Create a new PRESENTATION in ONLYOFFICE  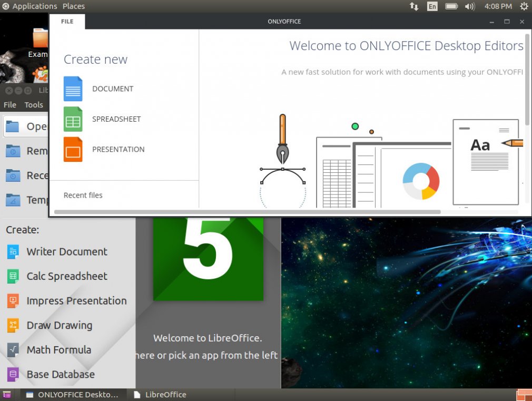click(x=119, y=150)
